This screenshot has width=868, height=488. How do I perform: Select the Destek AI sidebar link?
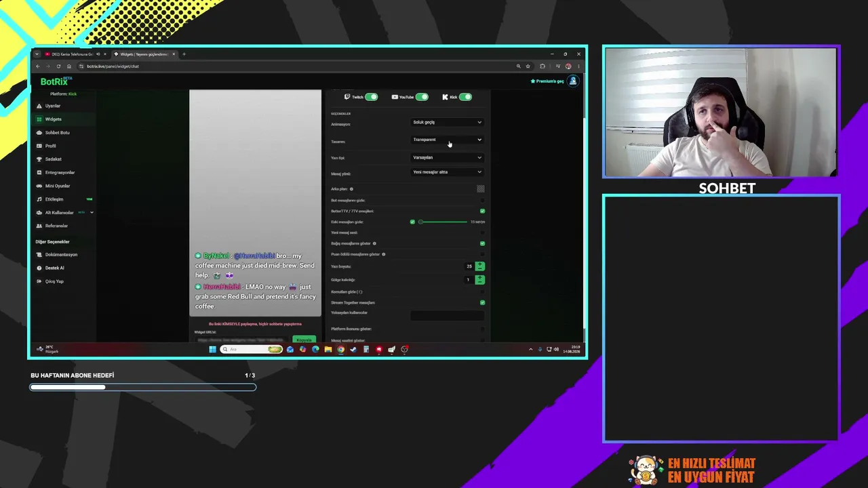coord(55,268)
